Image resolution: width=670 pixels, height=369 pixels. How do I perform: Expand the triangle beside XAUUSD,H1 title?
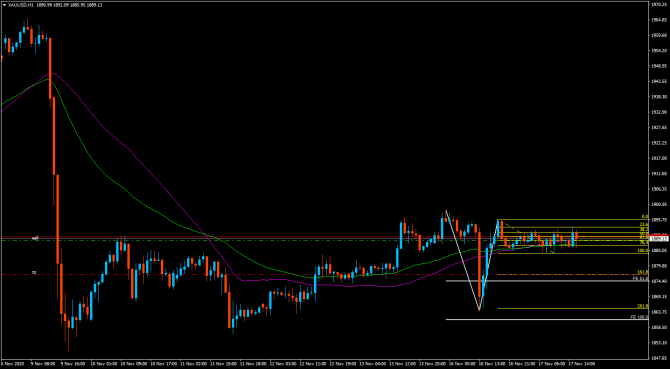[4, 5]
